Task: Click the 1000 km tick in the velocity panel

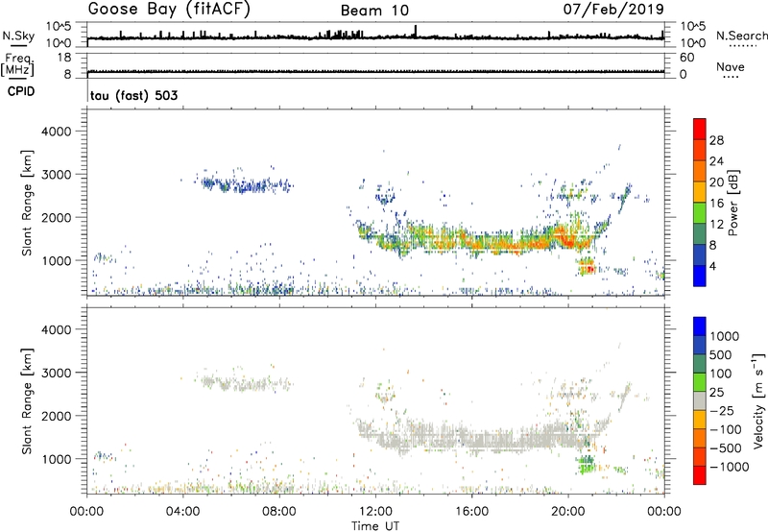Action: tap(57, 459)
